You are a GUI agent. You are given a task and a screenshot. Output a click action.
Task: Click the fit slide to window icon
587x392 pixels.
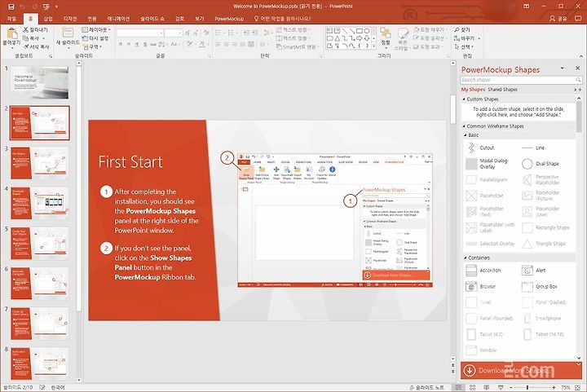tap(579, 387)
